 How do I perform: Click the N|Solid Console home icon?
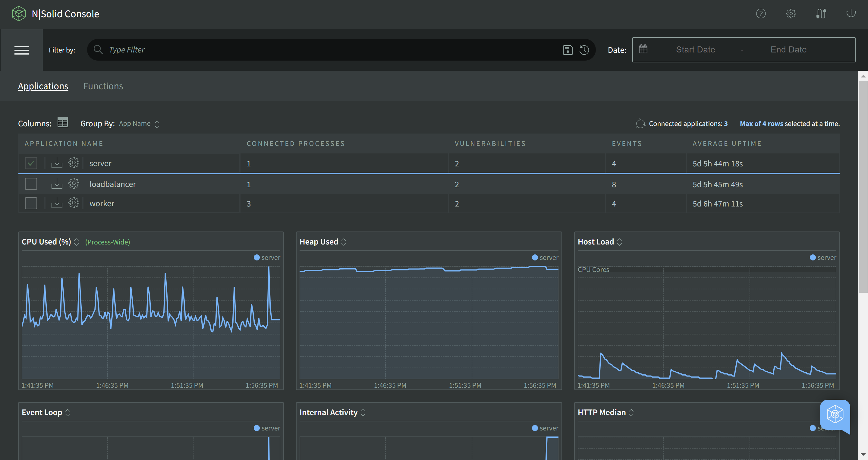pos(19,13)
